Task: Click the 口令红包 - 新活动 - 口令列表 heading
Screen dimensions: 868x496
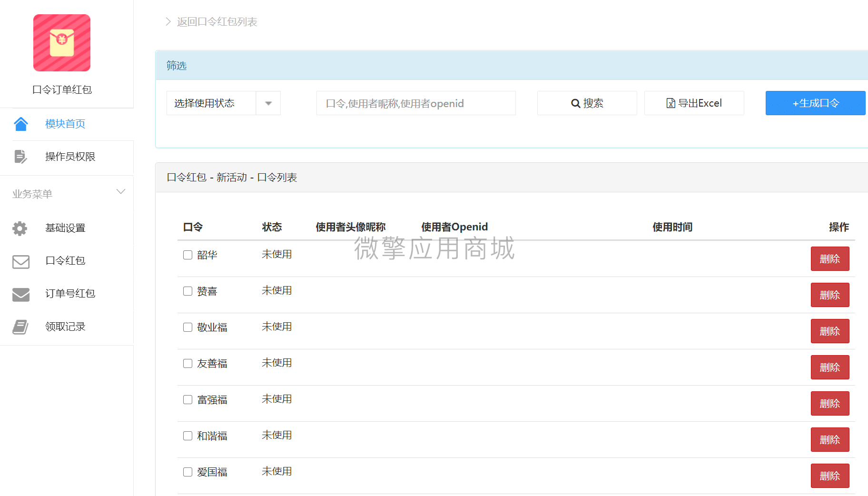Action: (232, 178)
